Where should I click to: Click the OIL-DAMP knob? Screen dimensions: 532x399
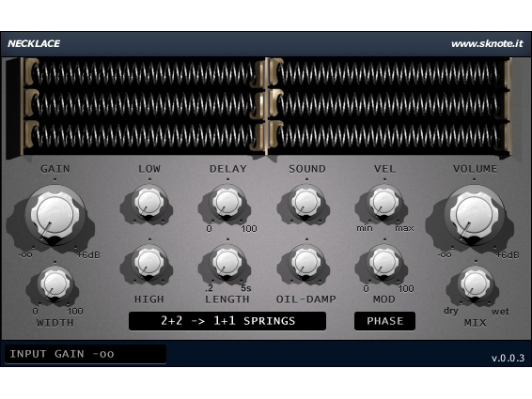[x=306, y=262]
